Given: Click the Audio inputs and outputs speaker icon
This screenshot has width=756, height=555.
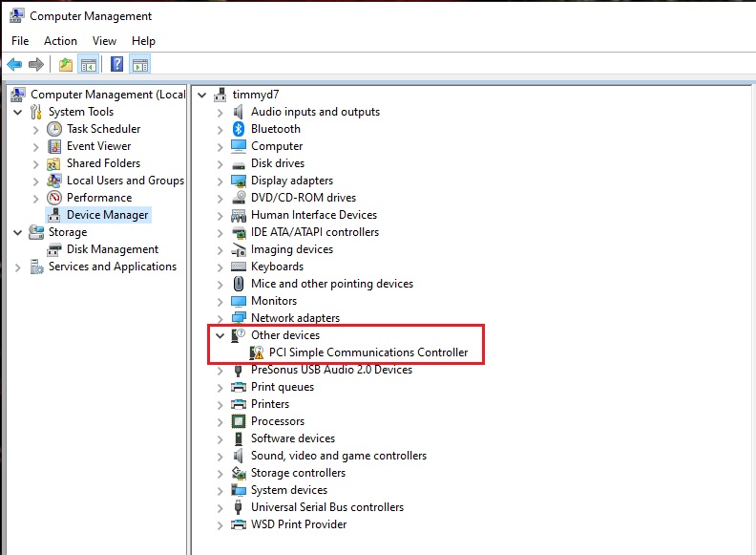Looking at the screenshot, I should click(x=239, y=112).
